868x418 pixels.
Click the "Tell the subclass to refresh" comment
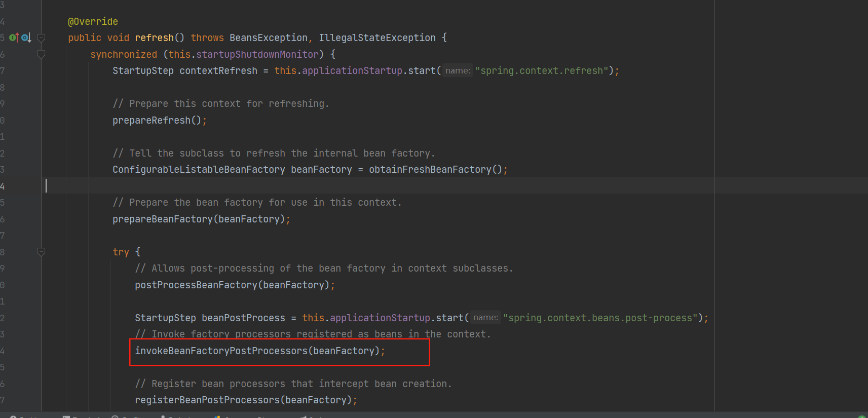274,153
